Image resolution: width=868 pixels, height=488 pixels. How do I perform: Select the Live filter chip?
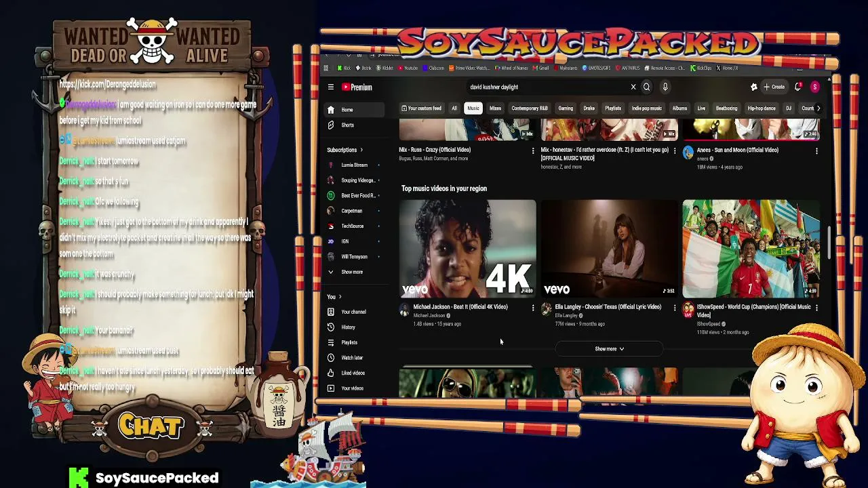tap(701, 108)
